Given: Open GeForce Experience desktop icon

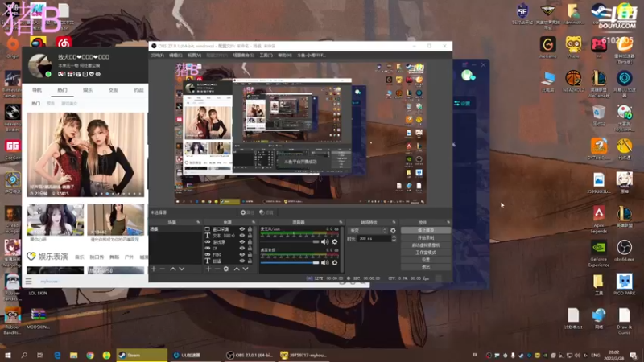Looking at the screenshot, I should [598, 253].
